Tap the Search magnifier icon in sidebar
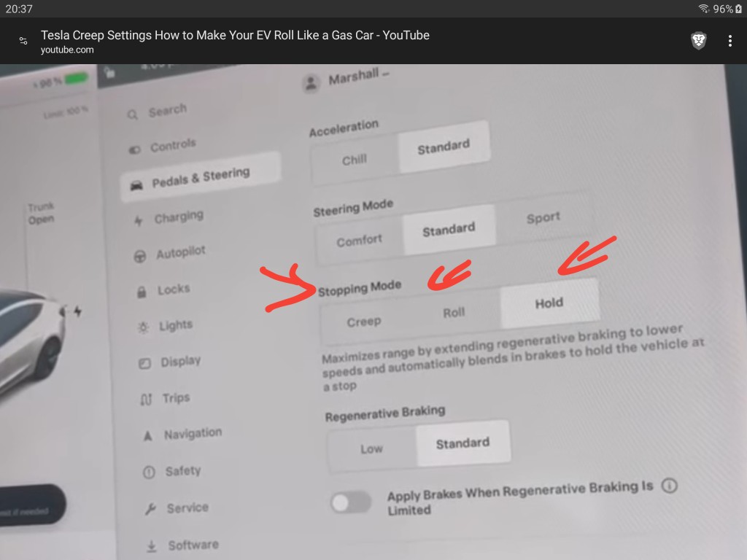The height and width of the screenshot is (560, 747). point(133,114)
